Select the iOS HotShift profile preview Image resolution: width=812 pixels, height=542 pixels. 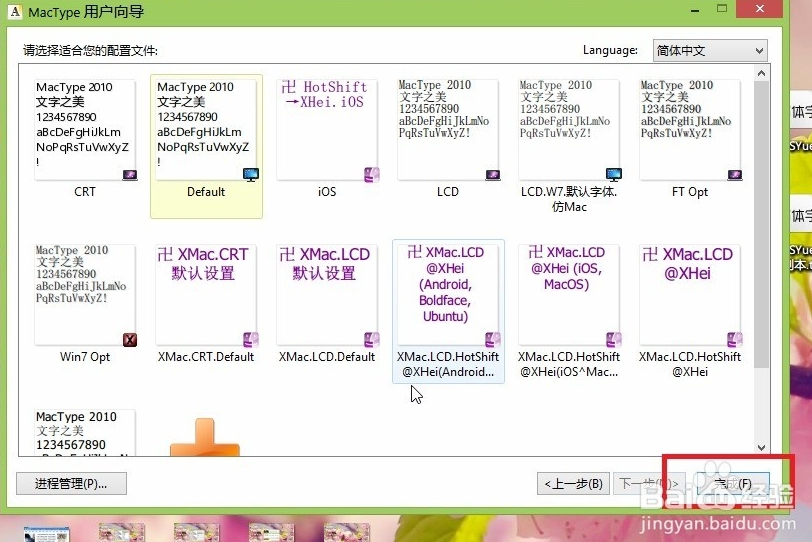(x=327, y=129)
